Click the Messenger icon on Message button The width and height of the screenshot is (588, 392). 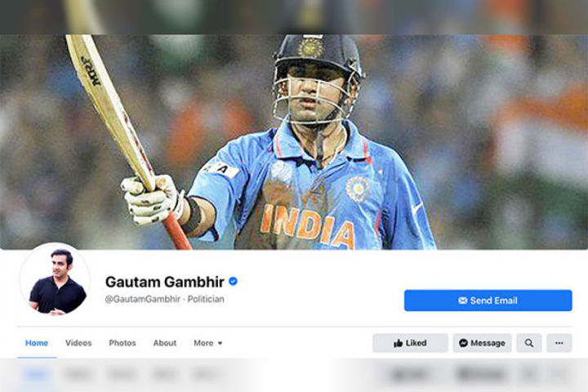pyautogui.click(x=463, y=343)
